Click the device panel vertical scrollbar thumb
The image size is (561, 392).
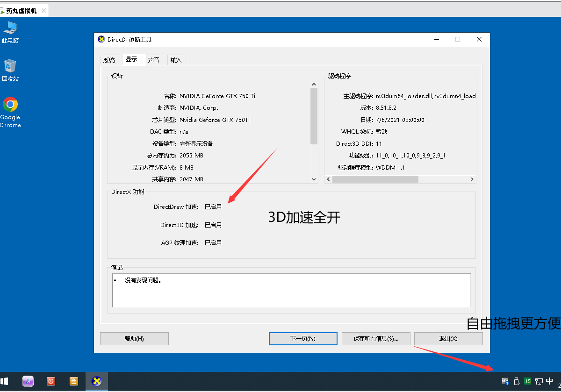coord(314,116)
